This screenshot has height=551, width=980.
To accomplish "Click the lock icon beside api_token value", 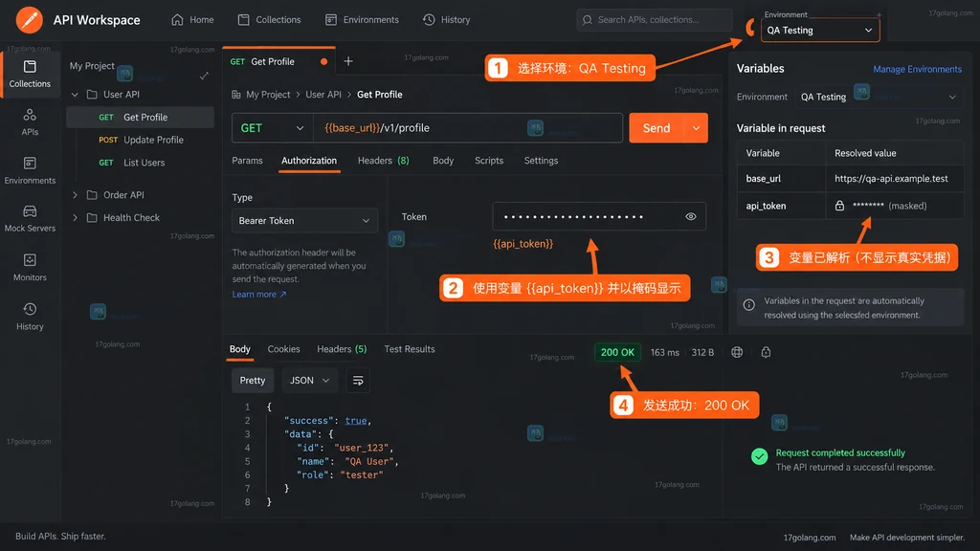I will [839, 206].
